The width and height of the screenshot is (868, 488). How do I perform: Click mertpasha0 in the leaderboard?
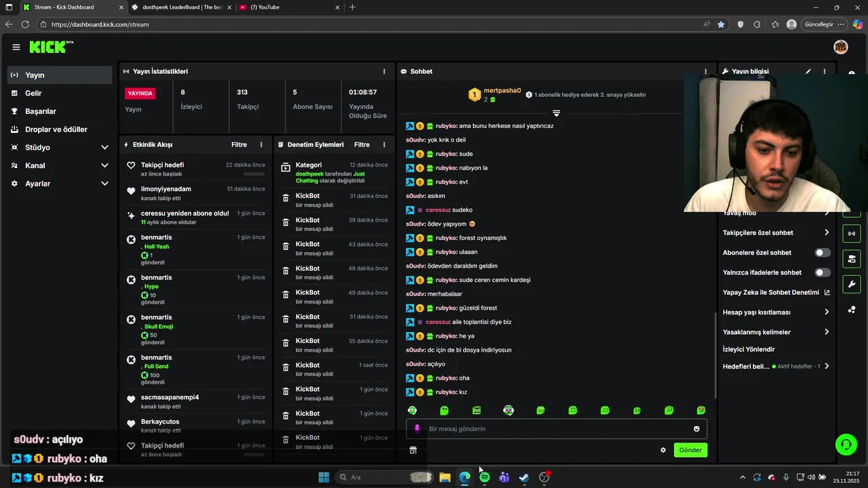tap(502, 90)
